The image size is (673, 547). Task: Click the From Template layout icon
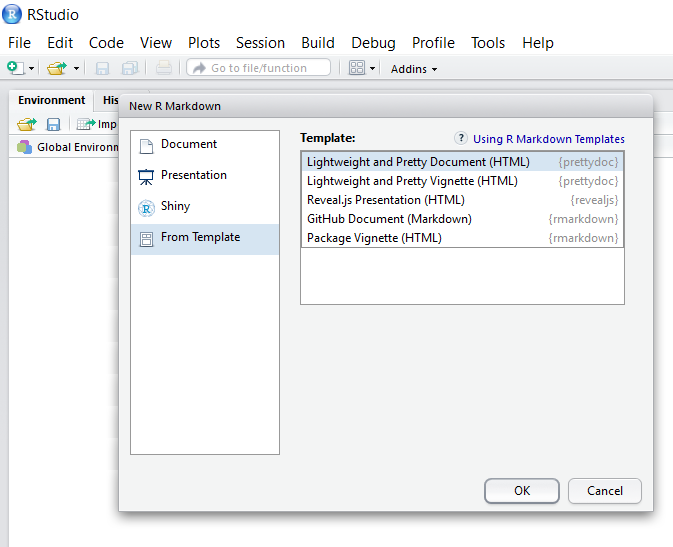[146, 239]
